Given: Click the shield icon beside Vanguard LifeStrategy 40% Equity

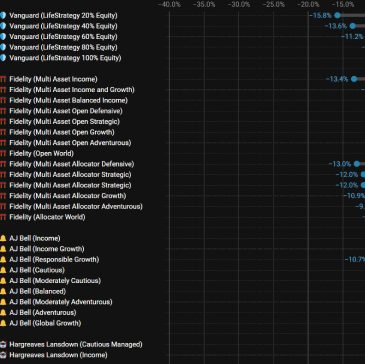Looking at the screenshot, I should tap(3, 26).
